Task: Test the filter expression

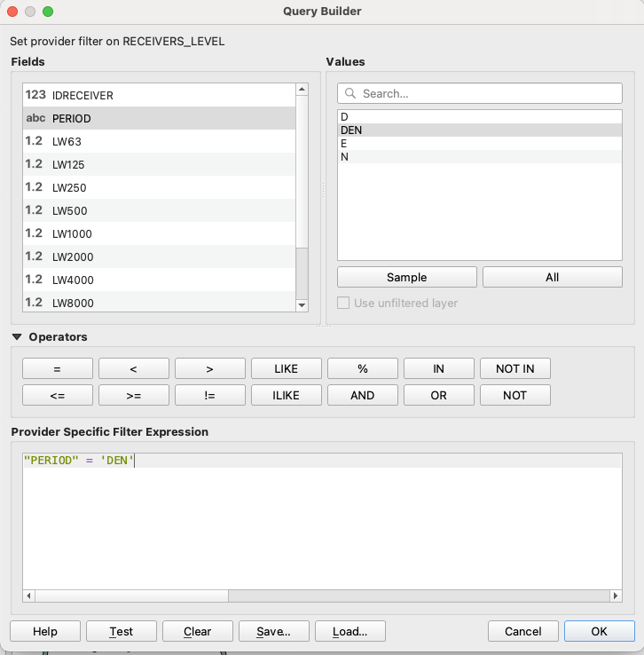Action: [121, 631]
